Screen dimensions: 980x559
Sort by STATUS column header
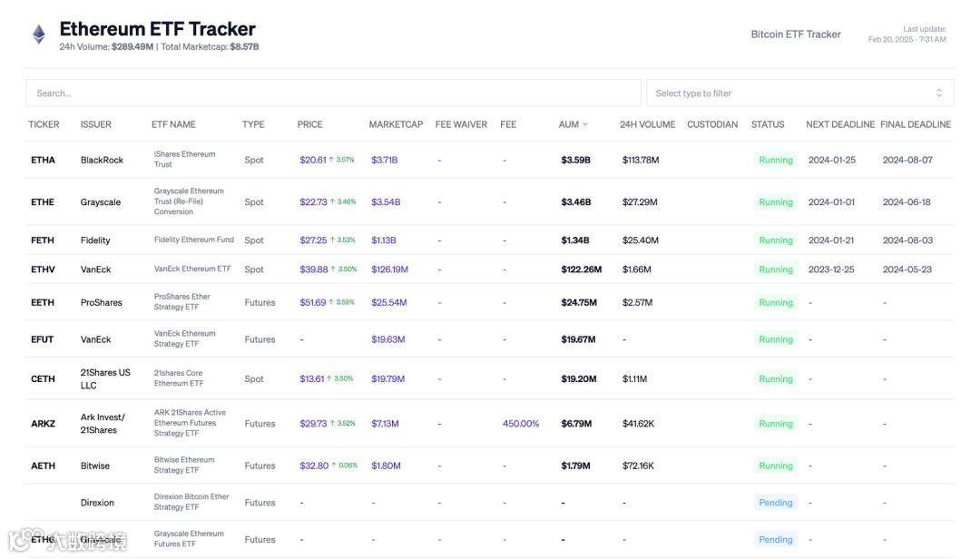pyautogui.click(x=768, y=124)
